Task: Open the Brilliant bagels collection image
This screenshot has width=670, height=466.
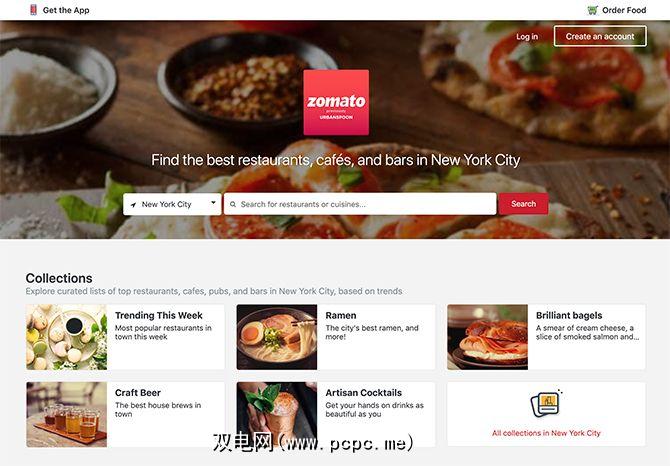Action: (x=488, y=337)
